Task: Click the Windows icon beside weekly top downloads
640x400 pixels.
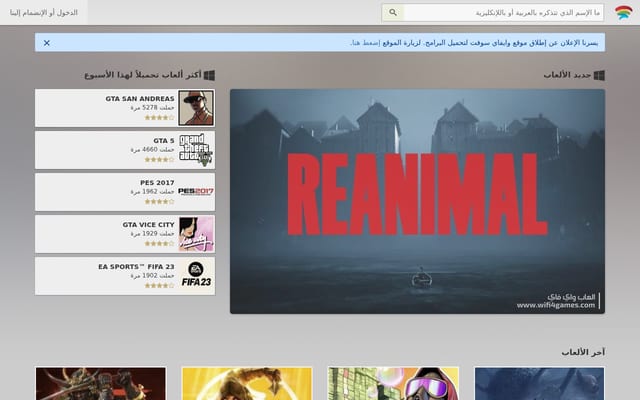Action: point(209,75)
